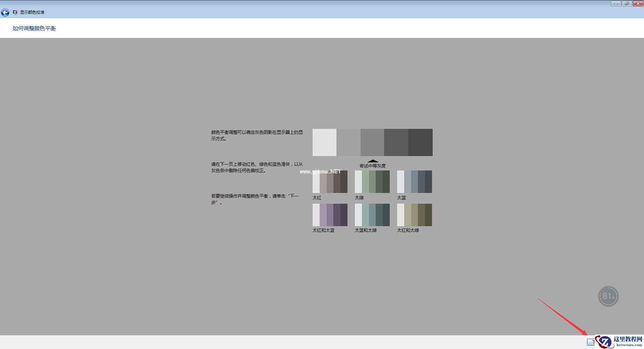Click the label reading only 太蓝

click(401, 198)
